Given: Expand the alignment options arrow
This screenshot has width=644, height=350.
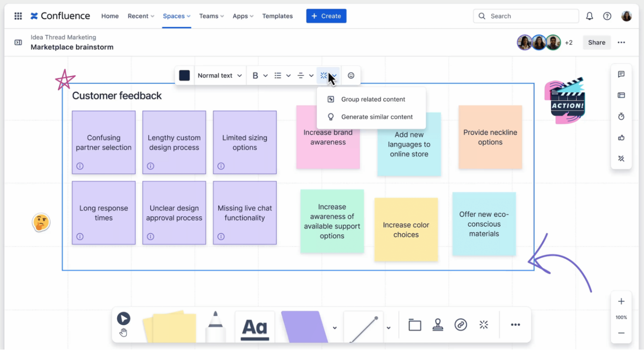Looking at the screenshot, I should point(311,75).
